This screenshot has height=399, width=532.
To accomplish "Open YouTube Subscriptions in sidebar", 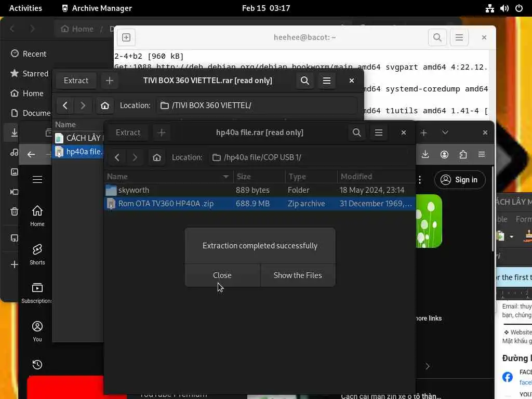I will pyautogui.click(x=37, y=293).
